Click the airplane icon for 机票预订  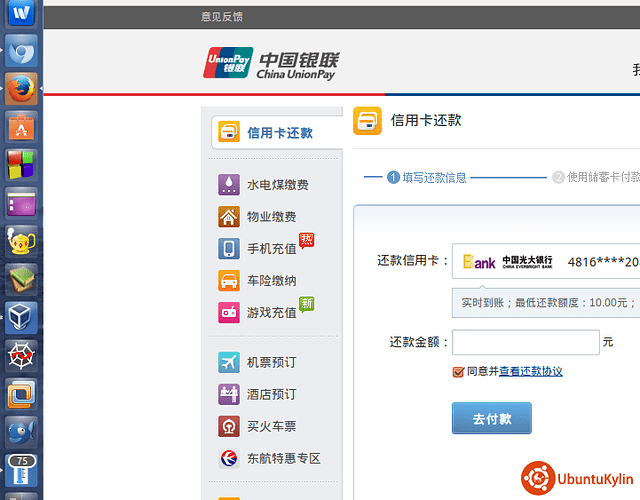(x=229, y=362)
